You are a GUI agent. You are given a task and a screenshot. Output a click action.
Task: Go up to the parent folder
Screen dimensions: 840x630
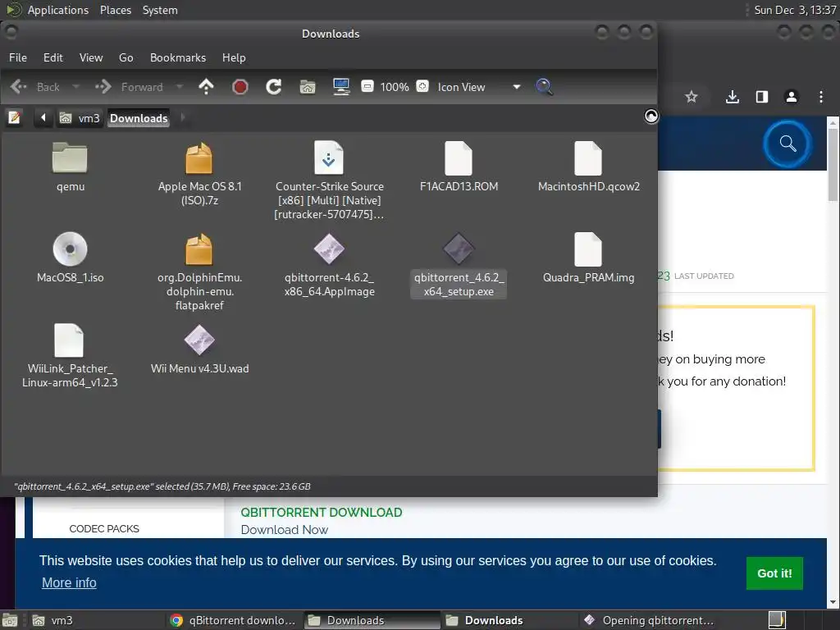tap(206, 87)
